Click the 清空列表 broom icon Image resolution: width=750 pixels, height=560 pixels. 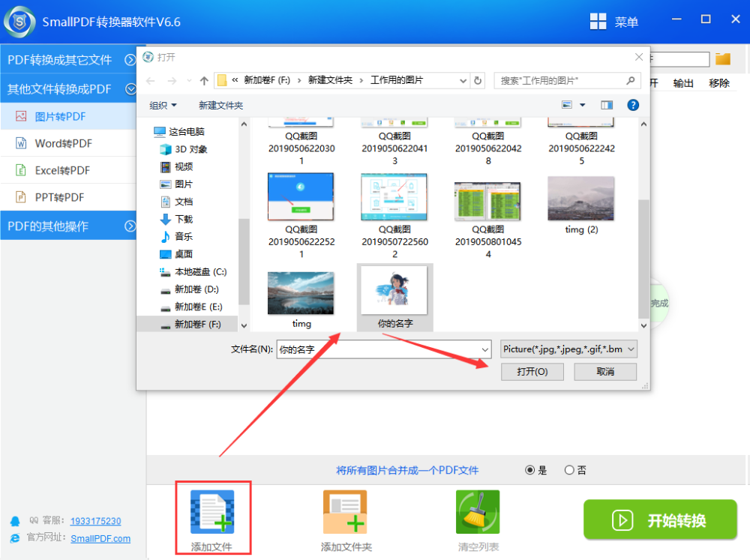coord(477,511)
